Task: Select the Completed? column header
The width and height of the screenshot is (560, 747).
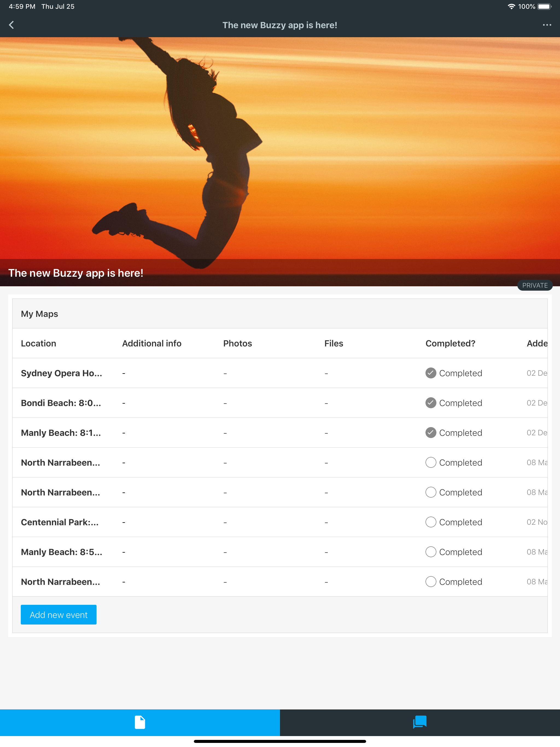Action: [450, 343]
